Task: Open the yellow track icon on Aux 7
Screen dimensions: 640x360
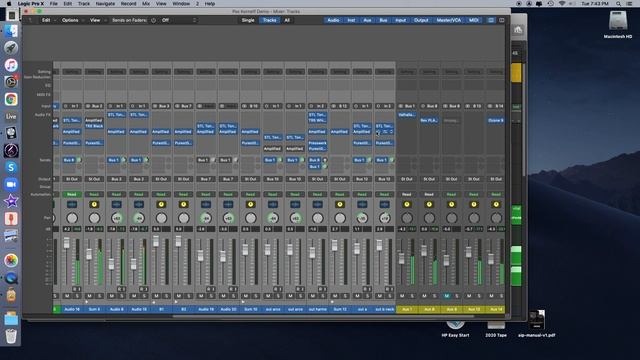Action: tap(407, 204)
